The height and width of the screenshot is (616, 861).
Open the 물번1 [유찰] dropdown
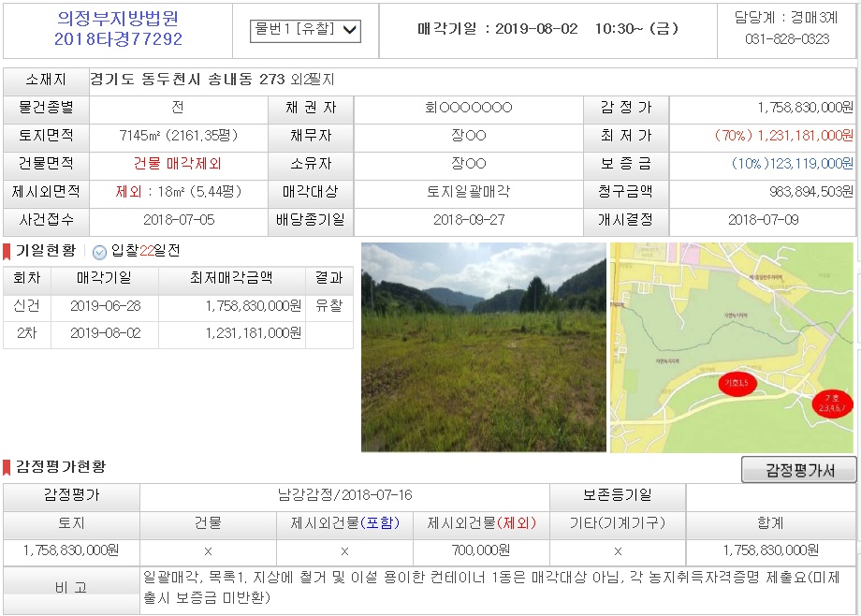tap(305, 30)
